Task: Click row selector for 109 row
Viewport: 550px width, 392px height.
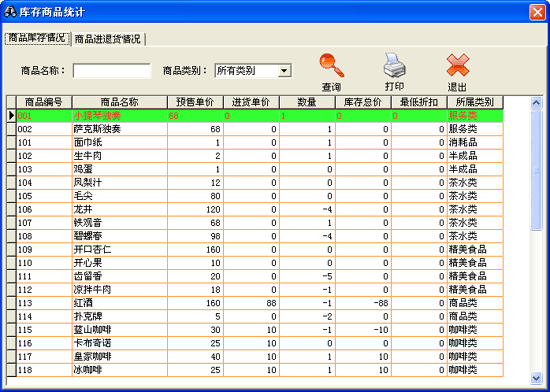Action: coord(12,250)
